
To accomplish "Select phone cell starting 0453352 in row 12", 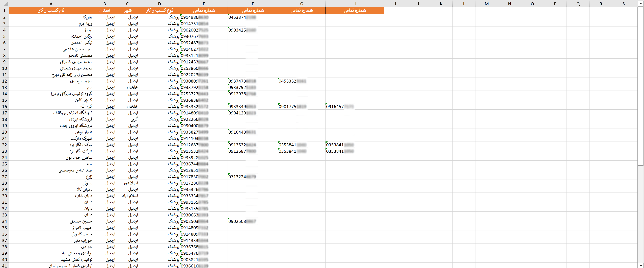I will tap(302, 81).
